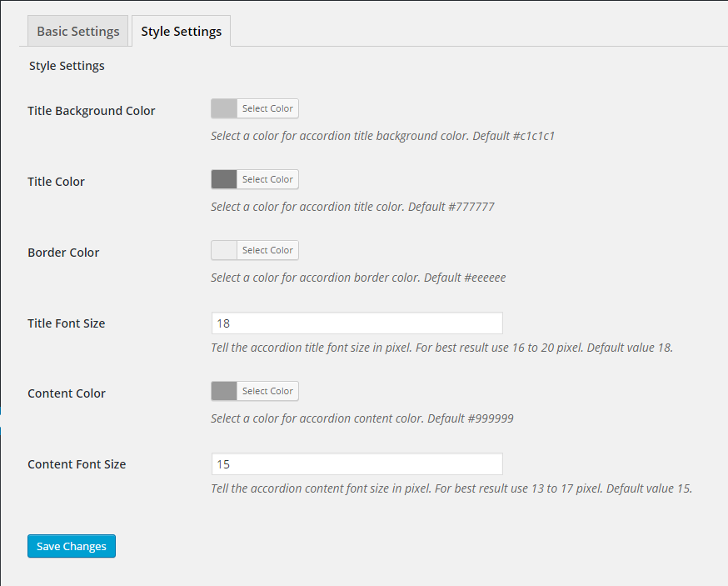
Task: Open Select Color button for Content Color
Action: click(x=267, y=391)
